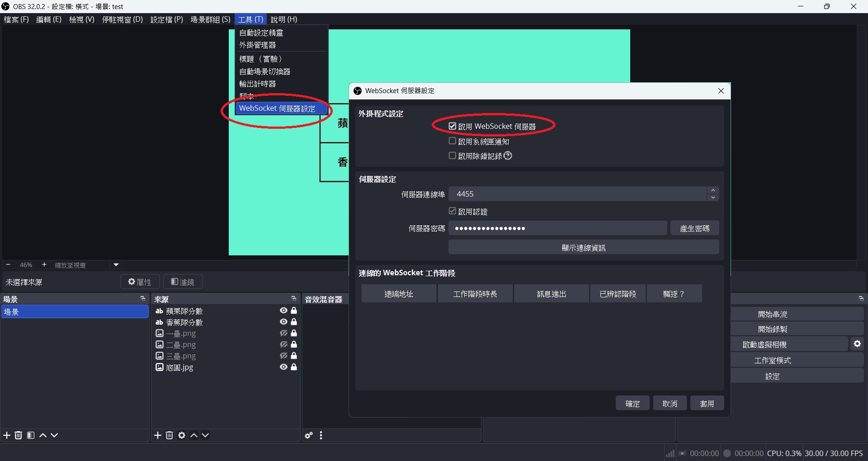This screenshot has height=461, width=868.
Task: Open audio mixer three-dot menu
Action: (x=321, y=435)
